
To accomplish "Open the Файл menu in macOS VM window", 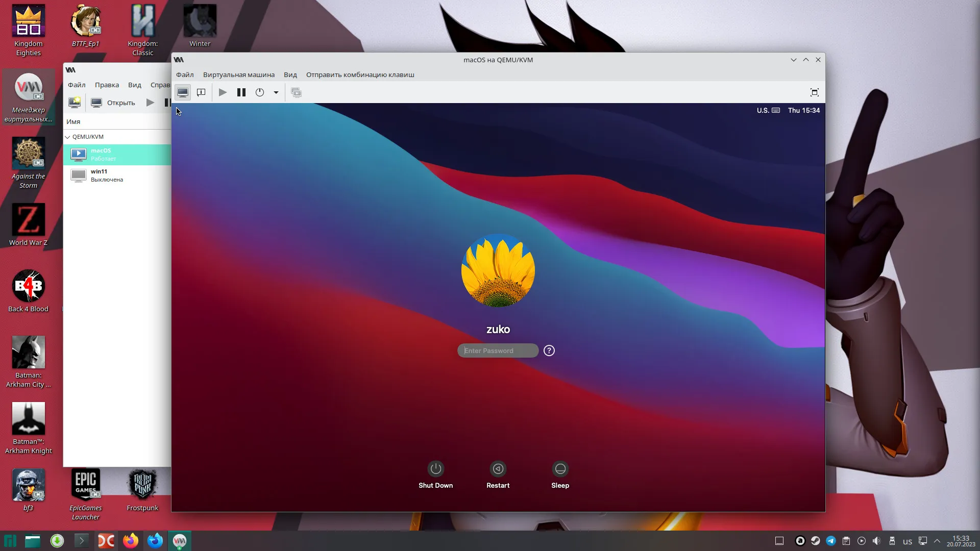I will click(x=185, y=74).
